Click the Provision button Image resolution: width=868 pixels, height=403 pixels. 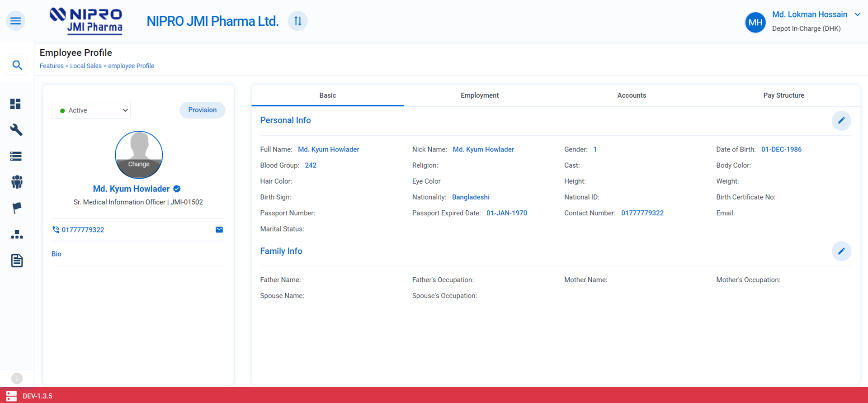tap(202, 110)
